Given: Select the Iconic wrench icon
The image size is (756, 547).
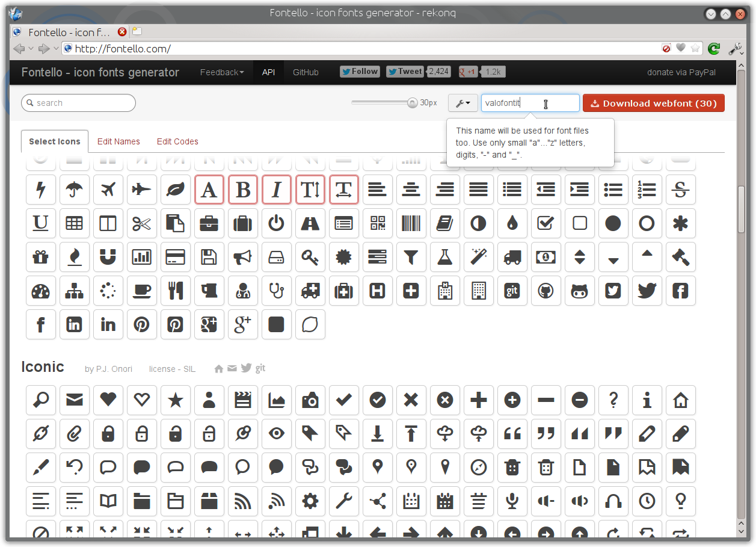Looking at the screenshot, I should (x=344, y=501).
